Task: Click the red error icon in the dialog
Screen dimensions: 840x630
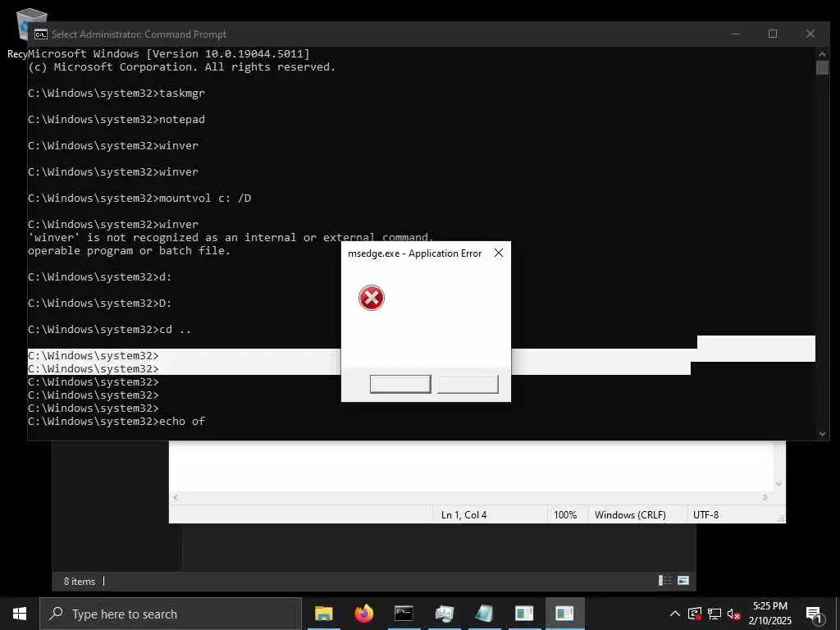Action: 372,298
